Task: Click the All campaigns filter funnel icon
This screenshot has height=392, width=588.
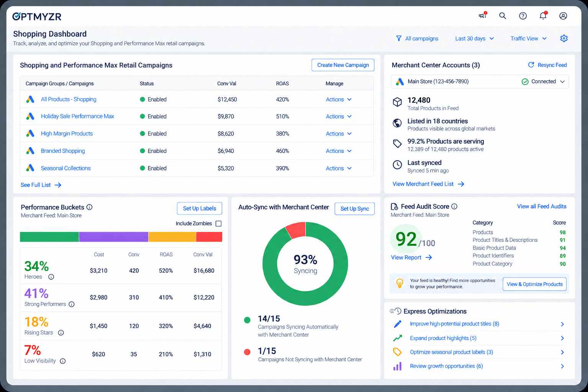Action: click(399, 38)
